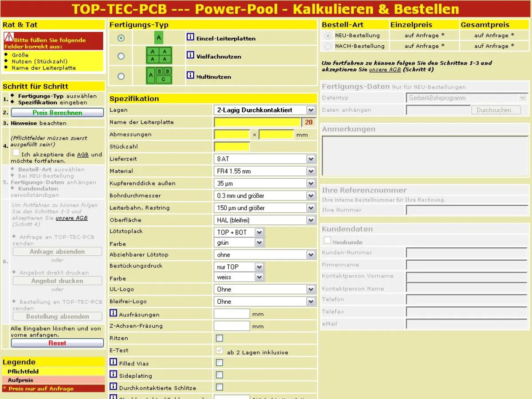532x399 pixels.
Task: Select the Vielfachnutzen radio button
Action: coord(121,56)
